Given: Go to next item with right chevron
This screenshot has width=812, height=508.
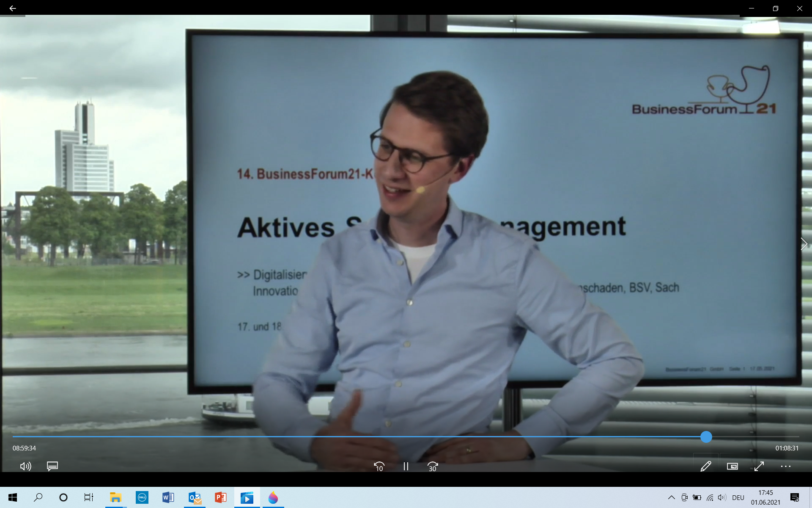Looking at the screenshot, I should point(804,244).
